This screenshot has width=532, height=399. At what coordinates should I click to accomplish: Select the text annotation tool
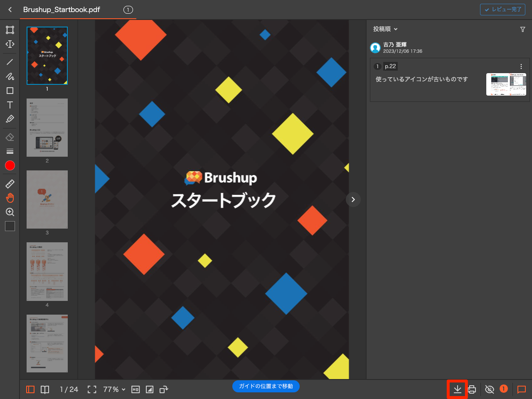pos(10,105)
